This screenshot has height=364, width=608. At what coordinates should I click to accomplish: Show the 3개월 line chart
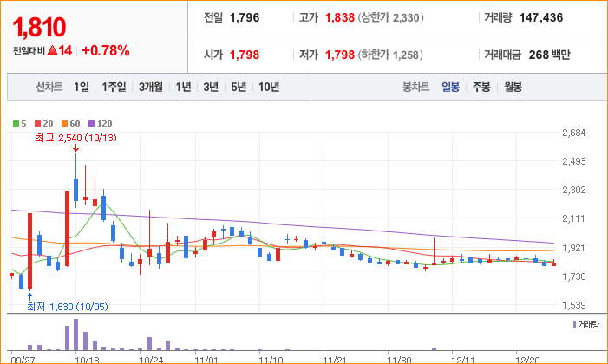point(151,87)
